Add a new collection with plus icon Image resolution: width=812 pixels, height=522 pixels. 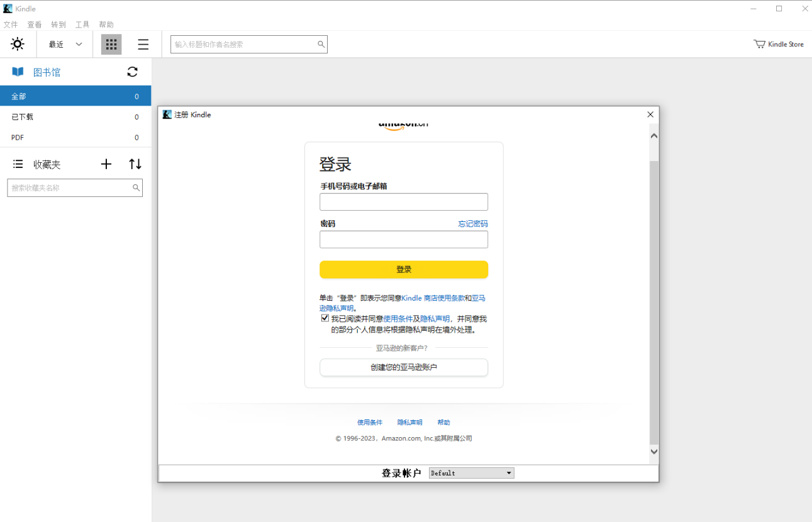[x=106, y=164]
